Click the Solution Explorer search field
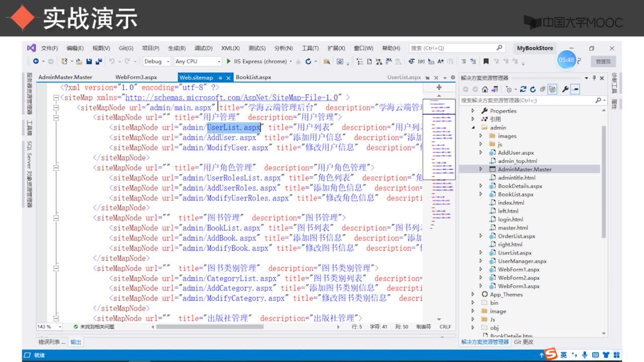Image resolution: width=644 pixels, height=362 pixels. pos(533,101)
